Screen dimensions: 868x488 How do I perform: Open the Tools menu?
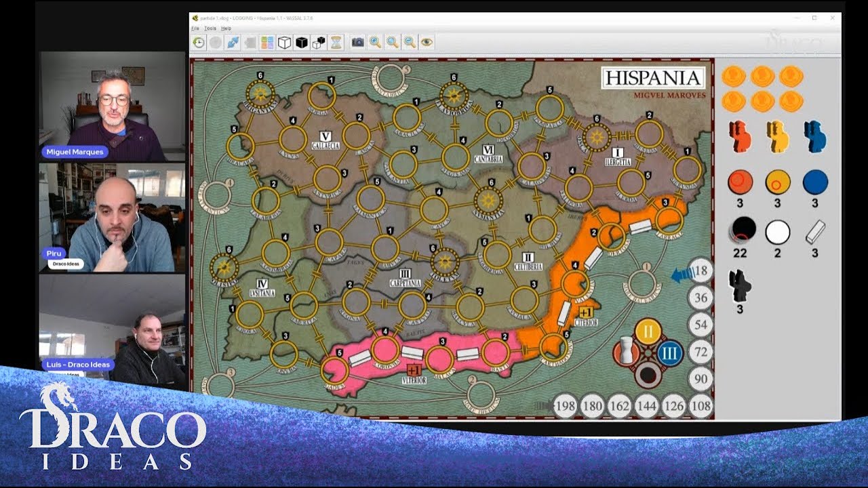[210, 28]
